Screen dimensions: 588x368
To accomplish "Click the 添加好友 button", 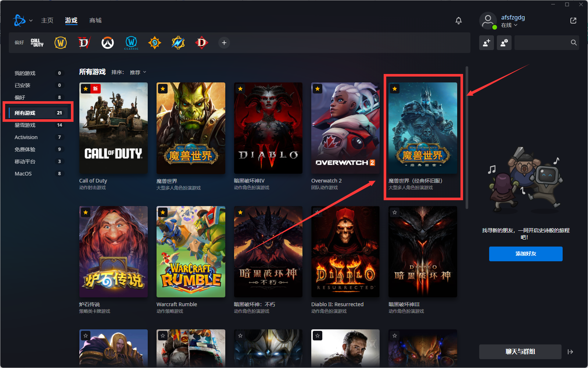I will tap(526, 254).
